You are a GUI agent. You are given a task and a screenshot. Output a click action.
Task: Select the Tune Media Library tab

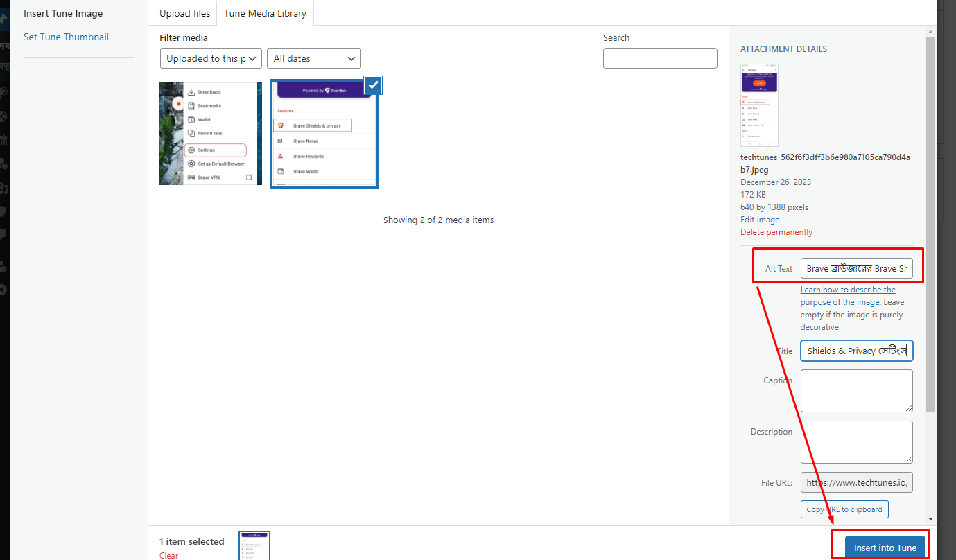pos(266,13)
